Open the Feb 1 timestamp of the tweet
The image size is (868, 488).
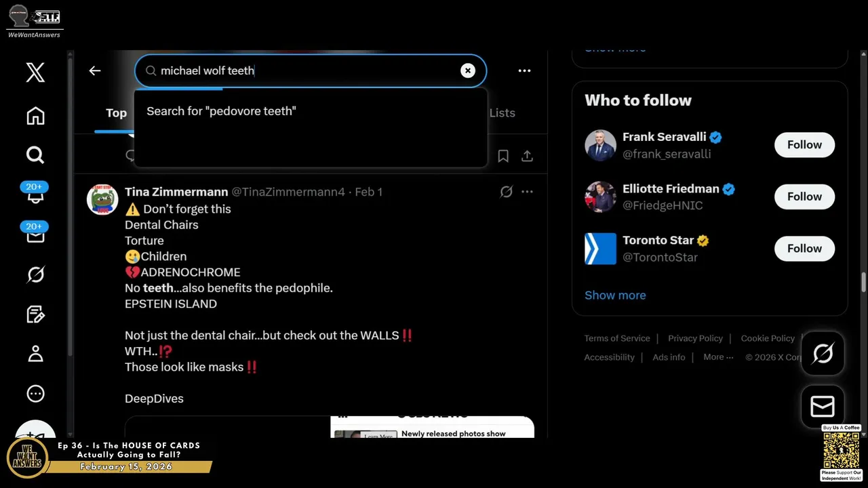tap(369, 192)
